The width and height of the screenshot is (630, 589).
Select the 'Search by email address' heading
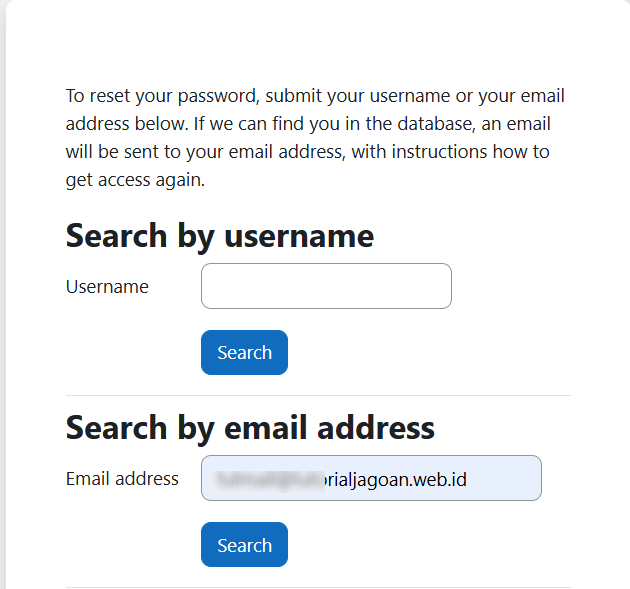click(250, 428)
